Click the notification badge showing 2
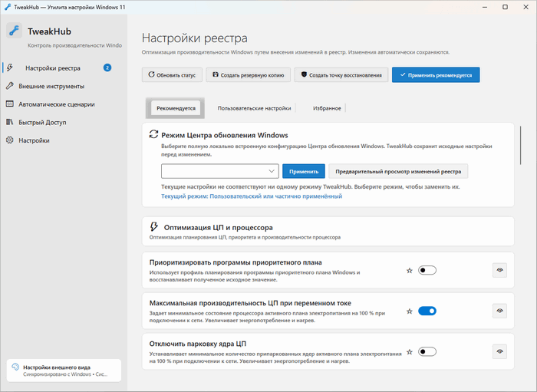537x392 pixels. (107, 68)
